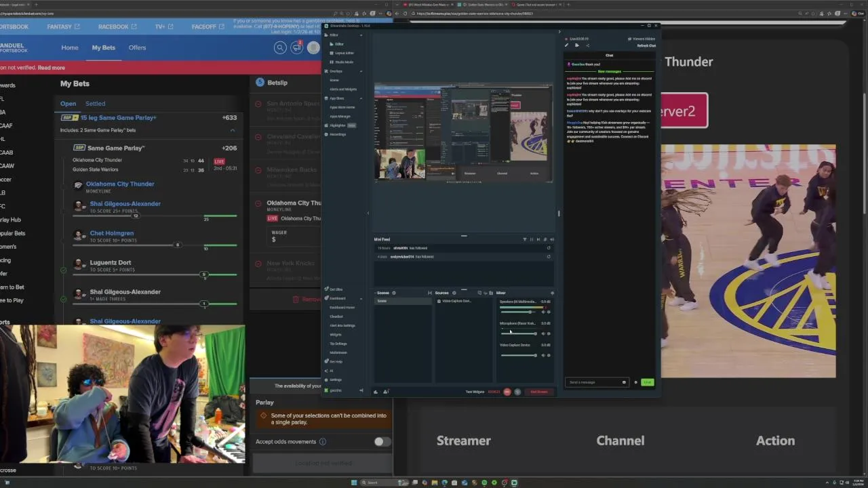Open the My Bets tab in FanDuel
Viewport: 868px width, 488px height.
104,47
